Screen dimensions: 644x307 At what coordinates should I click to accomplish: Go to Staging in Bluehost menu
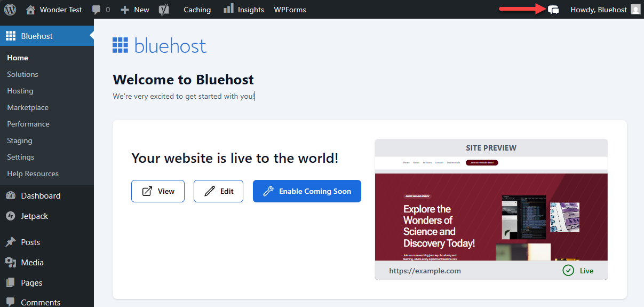20,140
